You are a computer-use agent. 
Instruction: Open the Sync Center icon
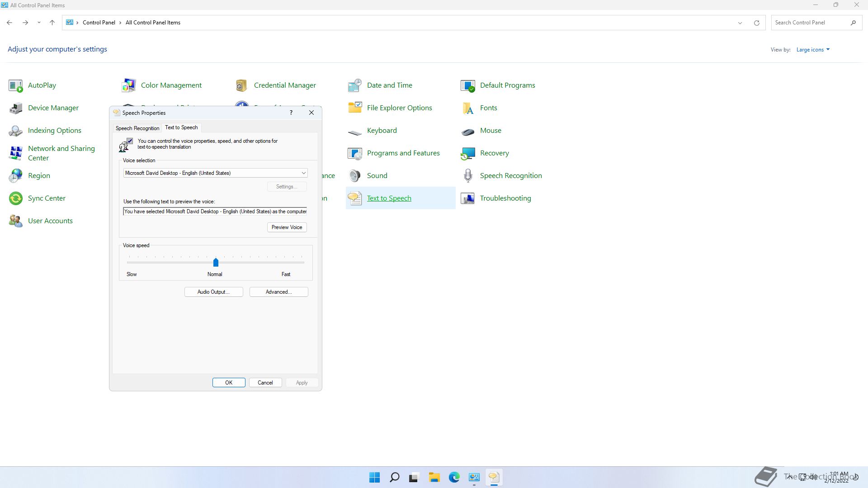coord(16,198)
